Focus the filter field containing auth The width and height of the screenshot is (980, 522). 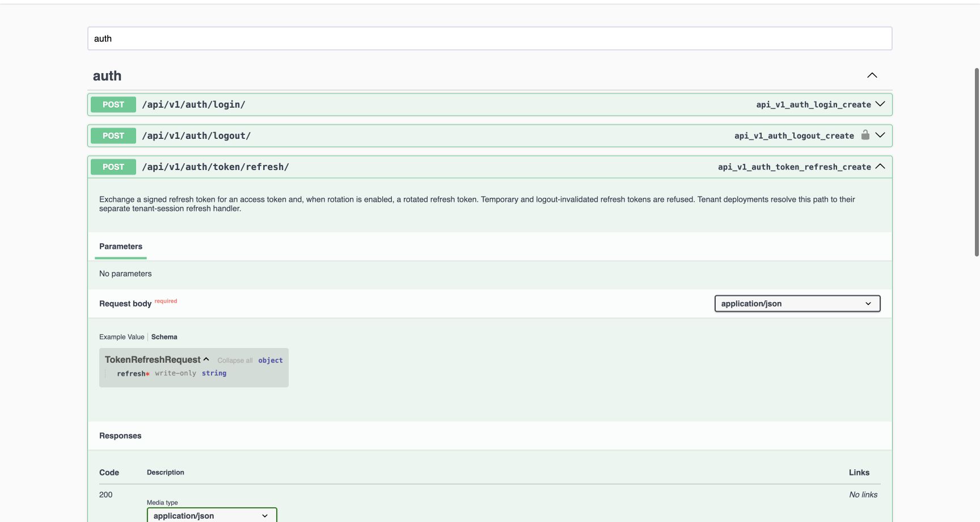pyautogui.click(x=490, y=39)
